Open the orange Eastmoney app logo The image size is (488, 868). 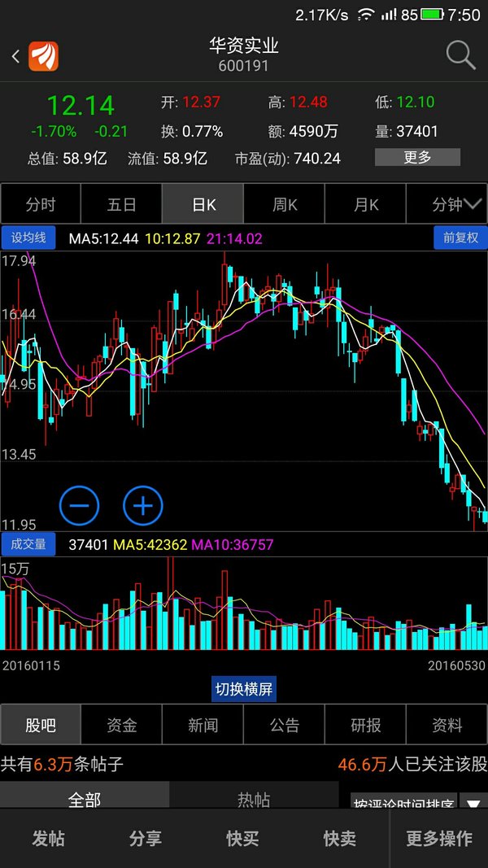pyautogui.click(x=44, y=56)
